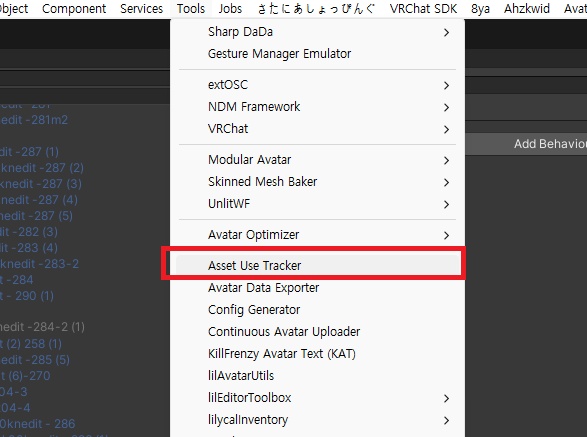Select hierarchy item ending -282 (3)

(29, 232)
